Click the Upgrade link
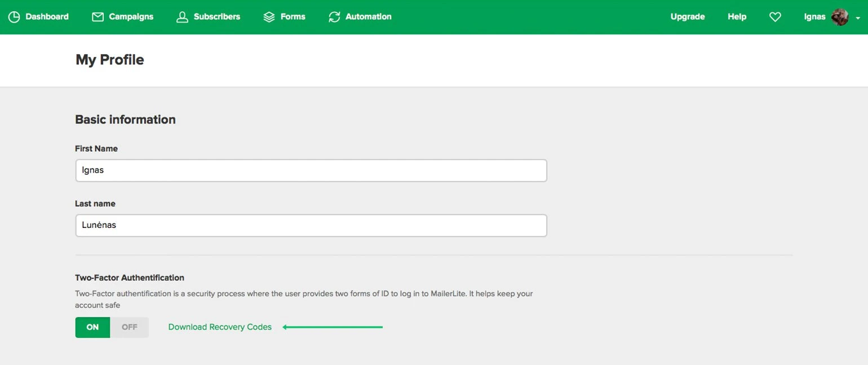Screen dimensions: 868x365 pyautogui.click(x=687, y=17)
